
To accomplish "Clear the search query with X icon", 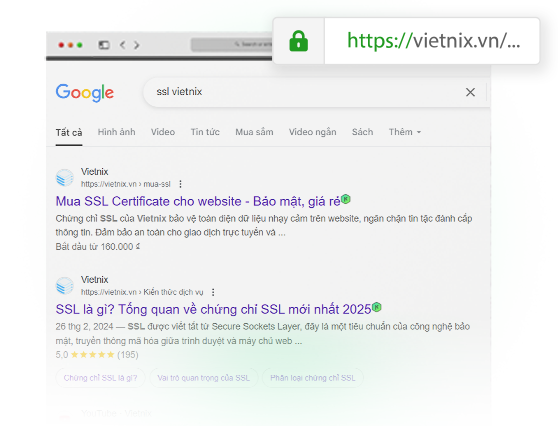I will click(x=470, y=92).
